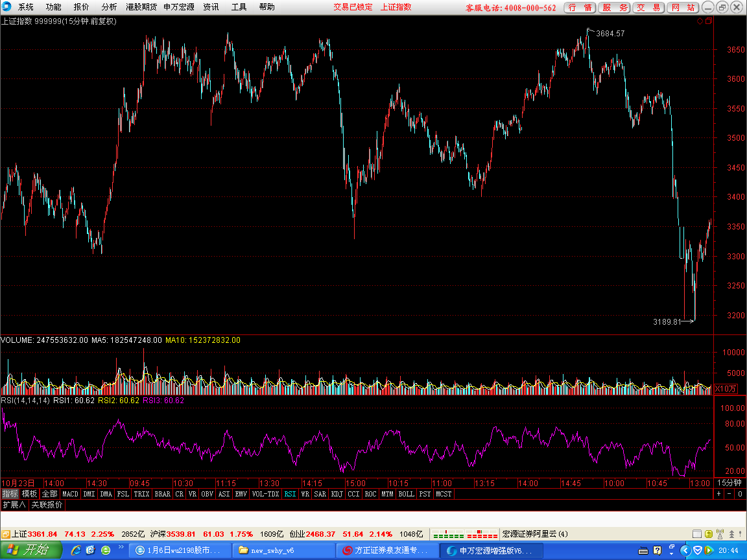
Task: Click the small pin icon in status bar
Action: (x=741, y=534)
